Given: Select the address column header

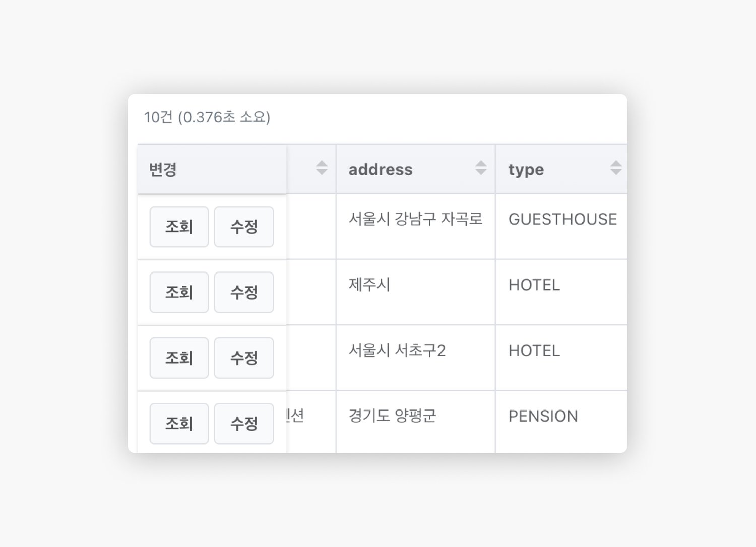Looking at the screenshot, I should [x=416, y=169].
